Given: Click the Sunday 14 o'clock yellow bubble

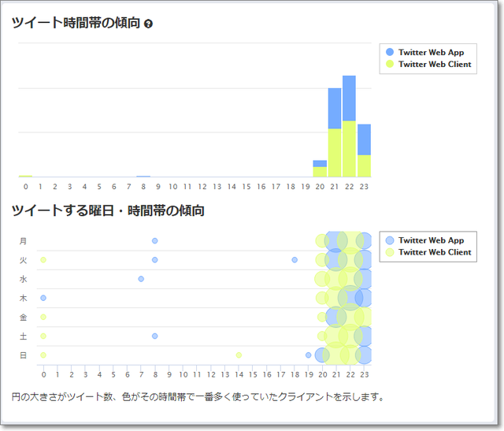Looking at the screenshot, I should pyautogui.click(x=239, y=355).
